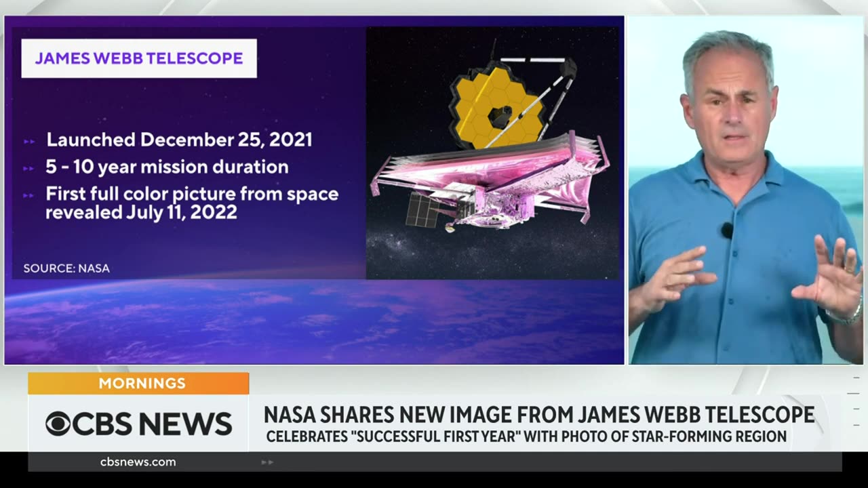Image resolution: width=868 pixels, height=488 pixels.
Task: Click the bullet arrow beside Launched line
Action: coord(29,142)
